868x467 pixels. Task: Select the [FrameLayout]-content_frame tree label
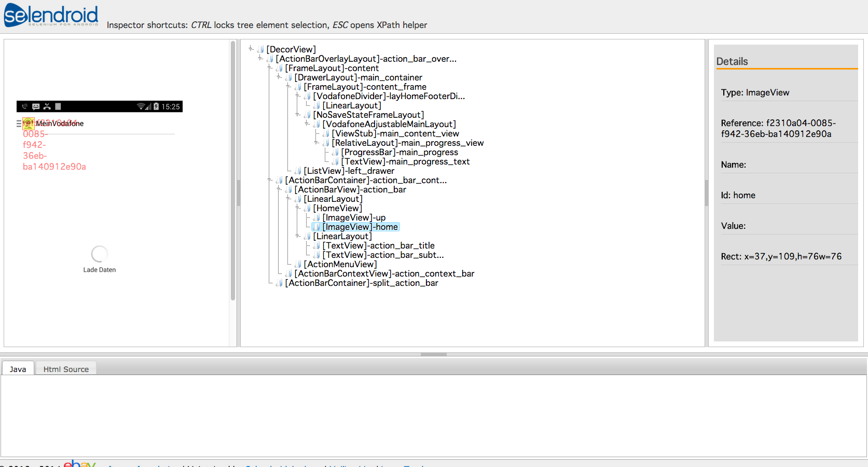[x=365, y=87]
